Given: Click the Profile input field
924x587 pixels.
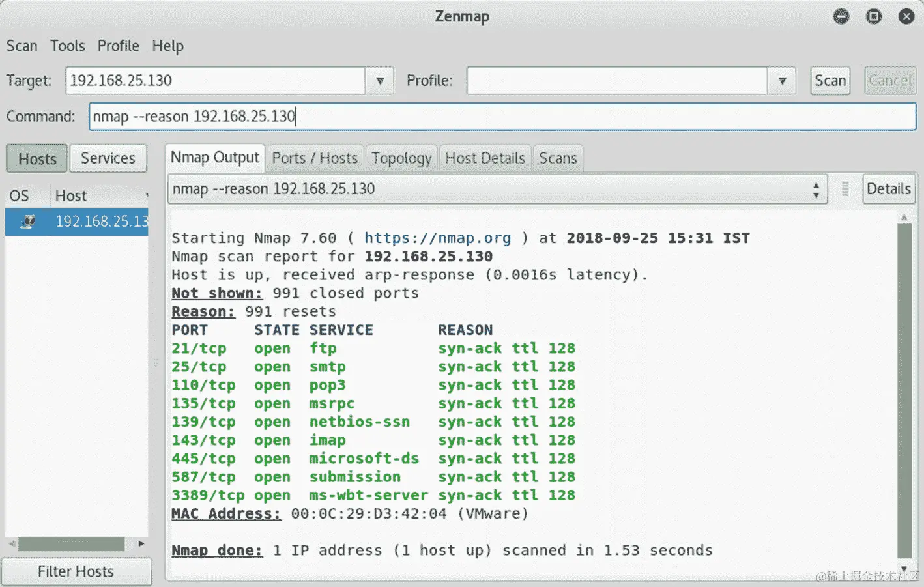Looking at the screenshot, I should (616, 81).
